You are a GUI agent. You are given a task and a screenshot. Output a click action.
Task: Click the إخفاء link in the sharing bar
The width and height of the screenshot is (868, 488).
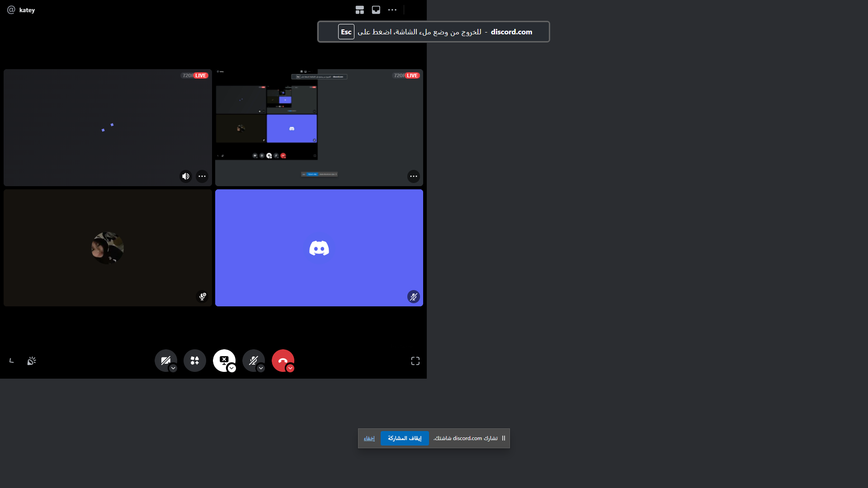click(369, 438)
